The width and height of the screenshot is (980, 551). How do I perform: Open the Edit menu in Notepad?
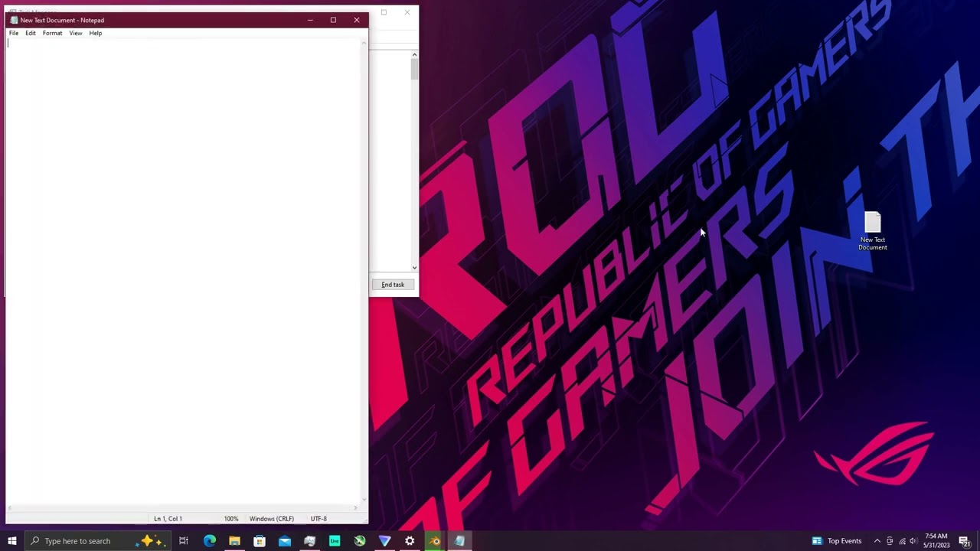[31, 33]
